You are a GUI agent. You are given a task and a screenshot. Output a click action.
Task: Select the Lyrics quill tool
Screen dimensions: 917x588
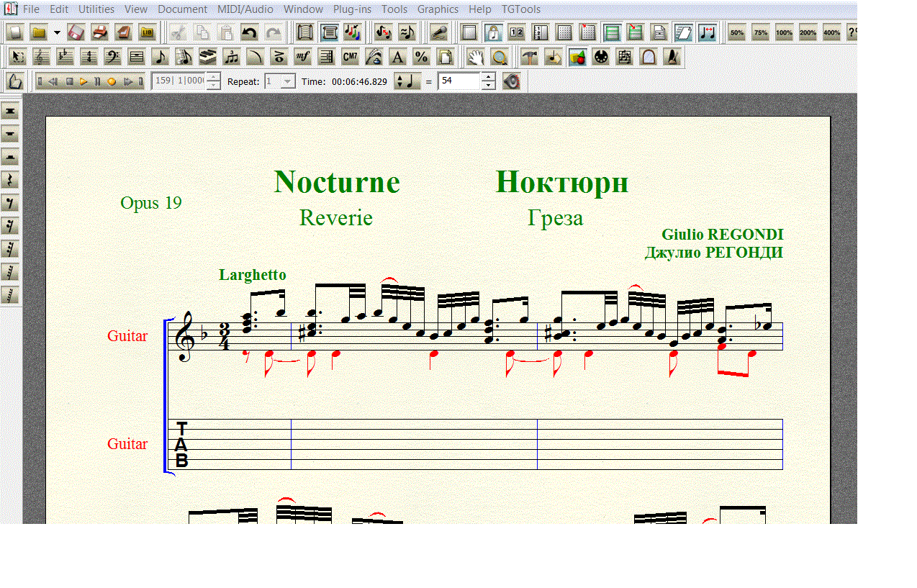(374, 57)
